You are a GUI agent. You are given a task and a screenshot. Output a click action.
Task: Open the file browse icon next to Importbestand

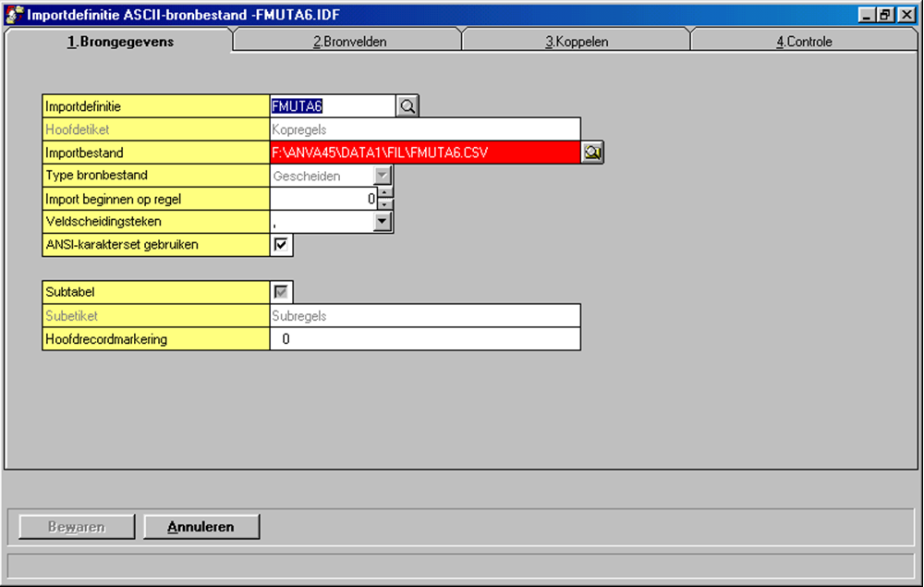click(592, 153)
